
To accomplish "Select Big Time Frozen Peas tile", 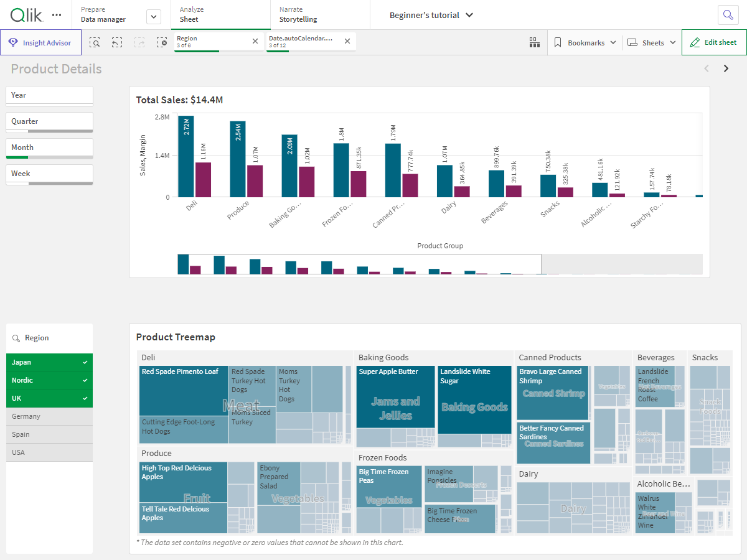I will (389, 487).
